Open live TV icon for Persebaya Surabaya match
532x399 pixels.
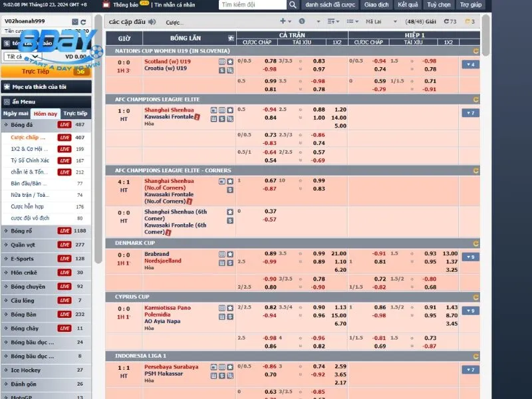pyautogui.click(x=213, y=367)
